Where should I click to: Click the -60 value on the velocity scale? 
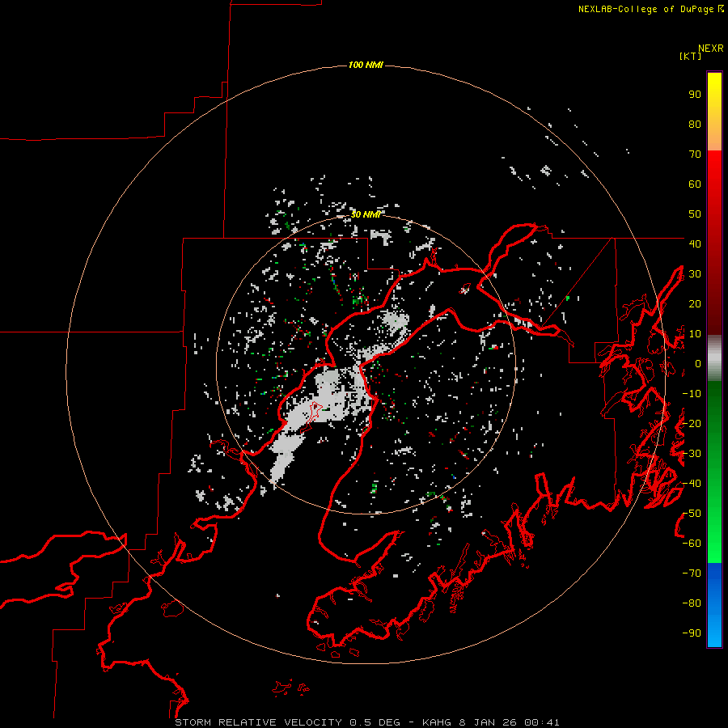[692, 544]
